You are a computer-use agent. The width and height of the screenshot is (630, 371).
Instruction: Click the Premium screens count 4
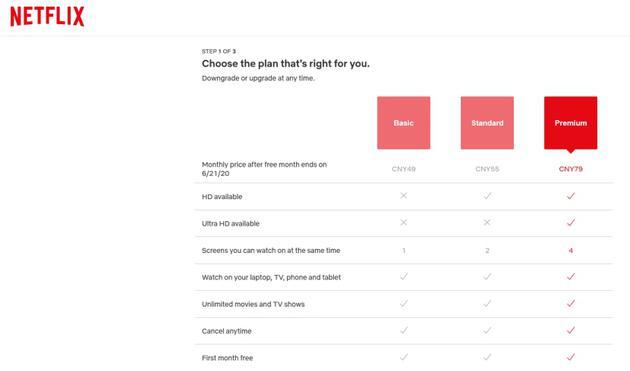point(571,250)
